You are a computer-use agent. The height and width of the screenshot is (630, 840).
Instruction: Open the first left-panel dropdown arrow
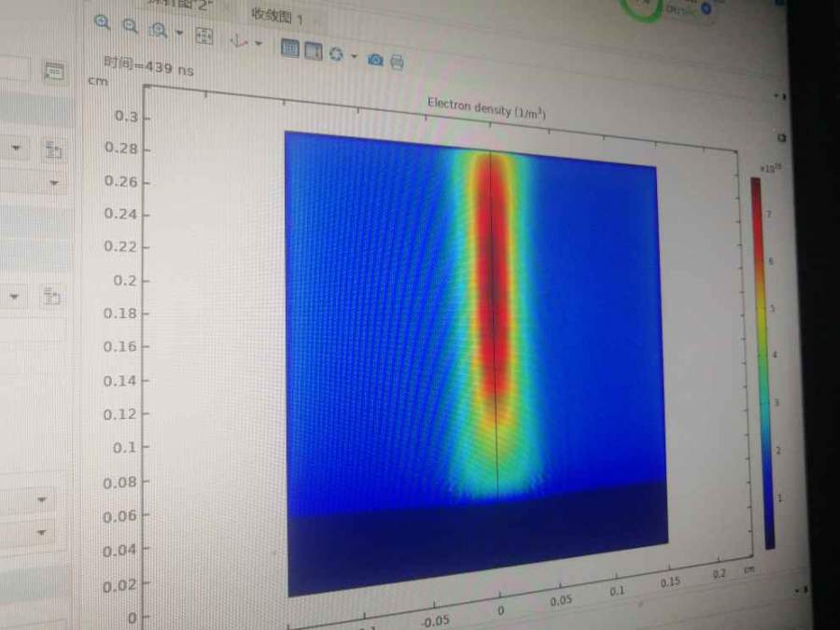[x=16, y=147]
